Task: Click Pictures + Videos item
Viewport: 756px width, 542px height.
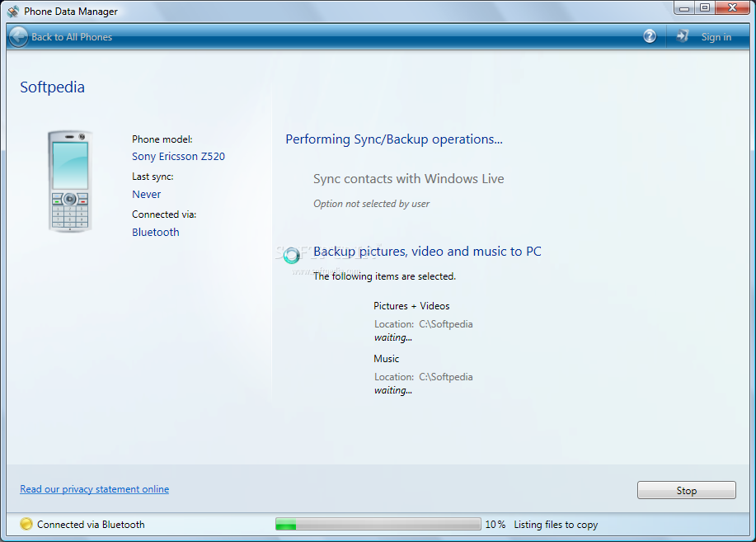Action: pos(411,306)
